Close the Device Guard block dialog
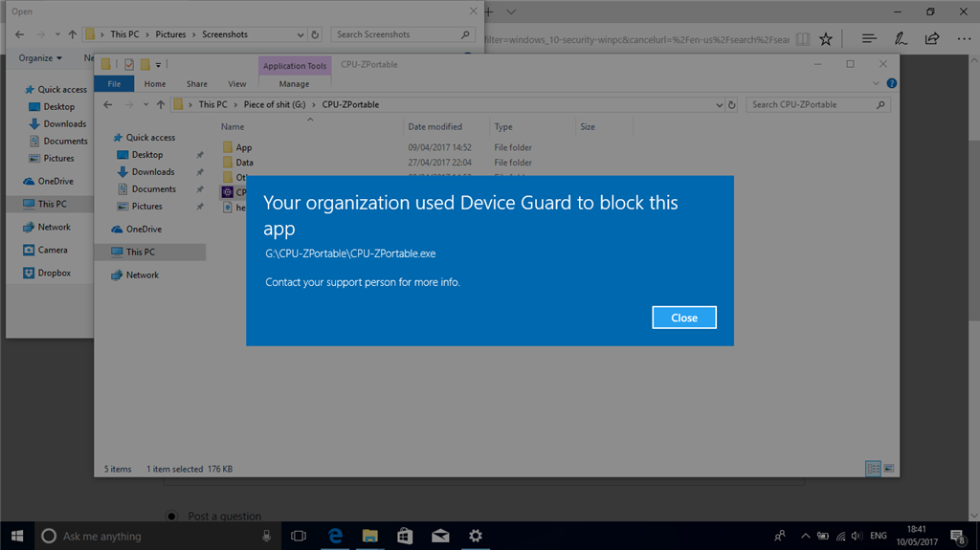The width and height of the screenshot is (980, 550). (x=683, y=318)
